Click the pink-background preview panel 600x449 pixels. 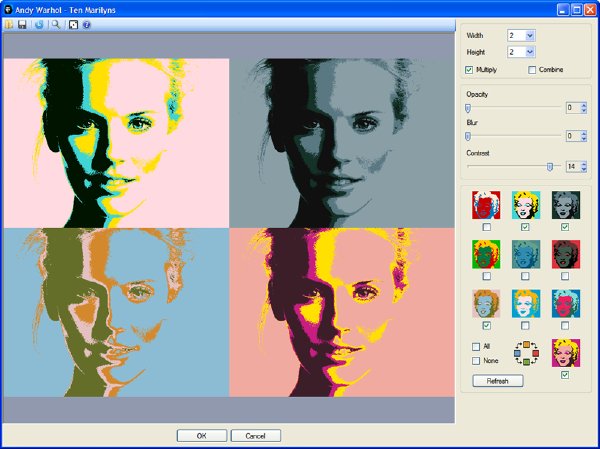[x=116, y=143]
